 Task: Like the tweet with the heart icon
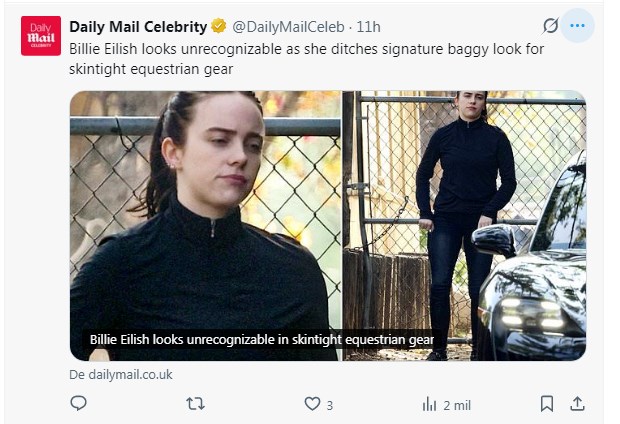(312, 404)
